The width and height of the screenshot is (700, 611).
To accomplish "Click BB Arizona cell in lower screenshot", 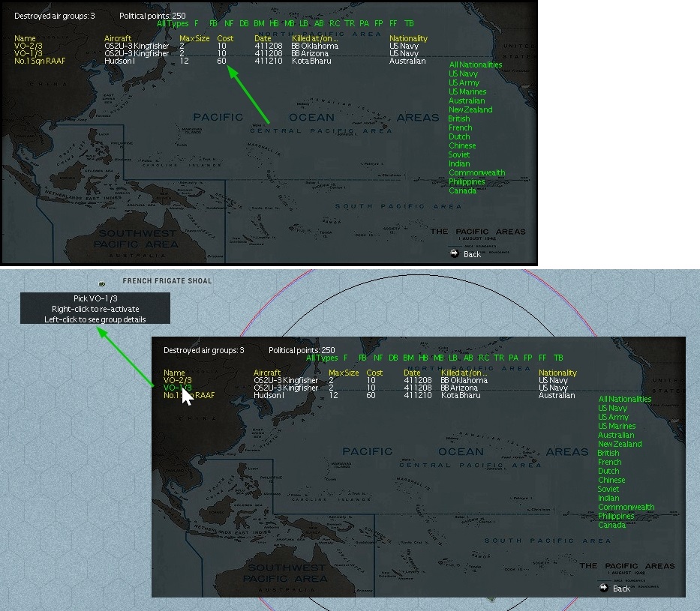I will [x=459, y=388].
